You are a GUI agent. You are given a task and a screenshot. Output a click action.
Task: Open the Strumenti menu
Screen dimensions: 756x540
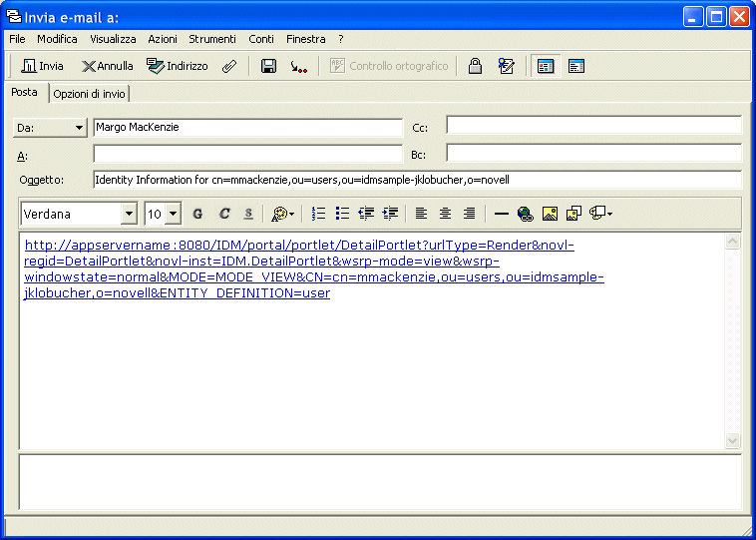(212, 39)
